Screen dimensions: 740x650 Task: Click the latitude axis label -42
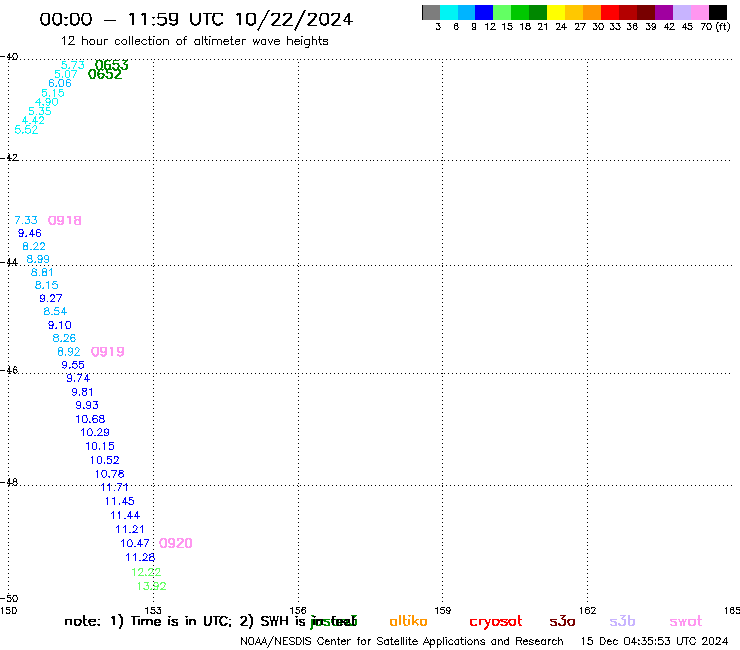(9, 157)
